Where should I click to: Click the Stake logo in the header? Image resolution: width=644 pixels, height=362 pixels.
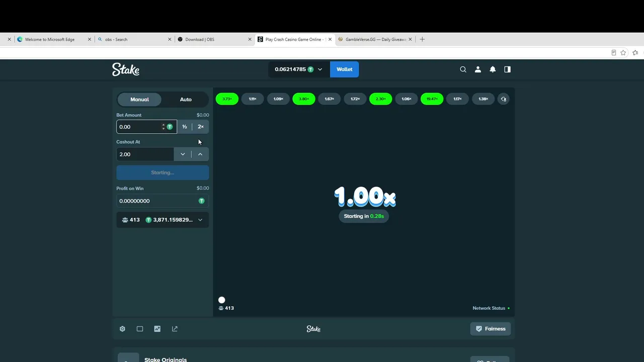tap(126, 69)
